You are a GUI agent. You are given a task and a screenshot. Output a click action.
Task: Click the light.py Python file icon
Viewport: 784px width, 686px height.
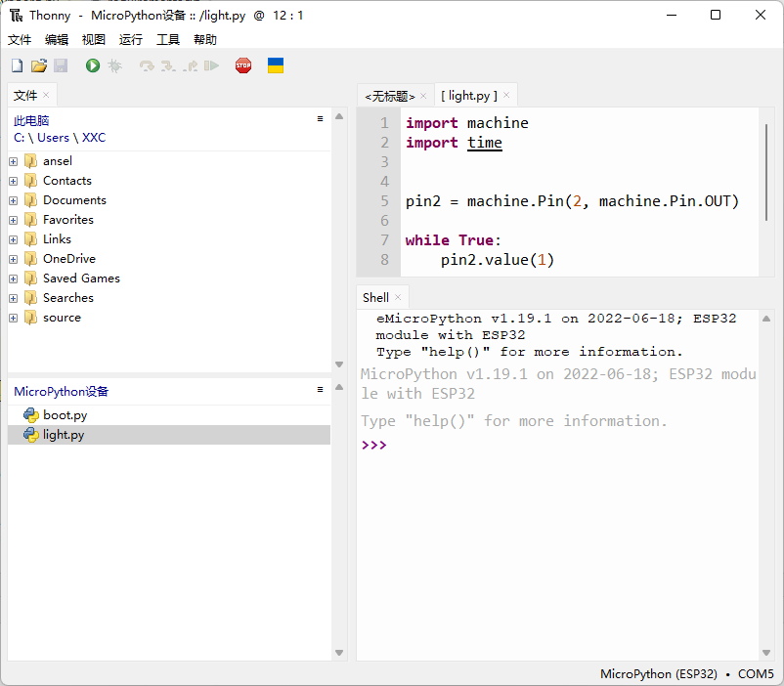(31, 435)
